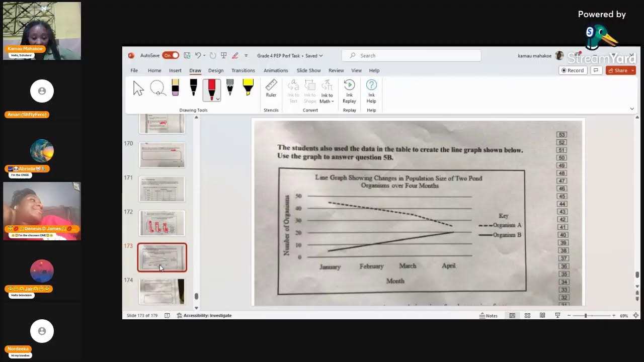The image size is (644, 362).
Task: Toggle AutoSave switch off
Action: point(171,55)
